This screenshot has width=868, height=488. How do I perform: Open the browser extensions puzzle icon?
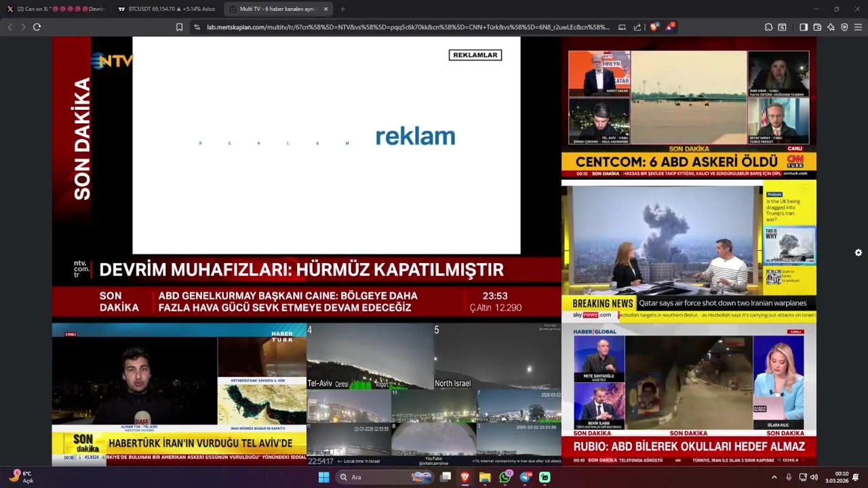pos(768,27)
